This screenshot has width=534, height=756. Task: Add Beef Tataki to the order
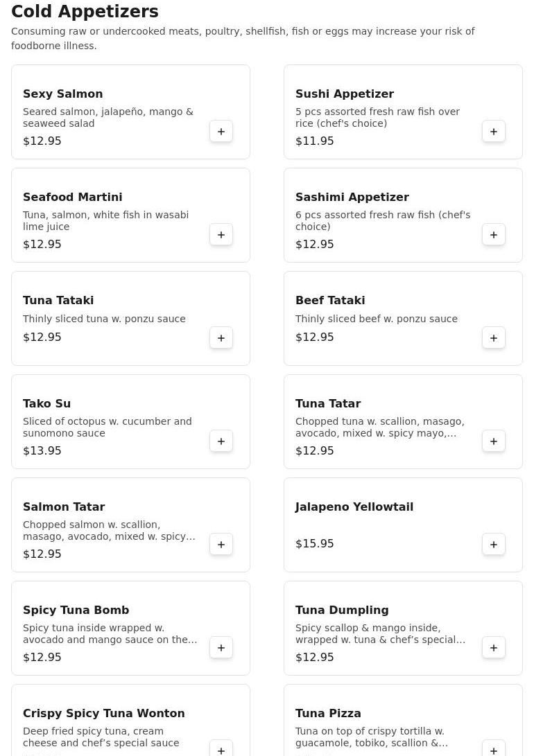pyautogui.click(x=494, y=338)
